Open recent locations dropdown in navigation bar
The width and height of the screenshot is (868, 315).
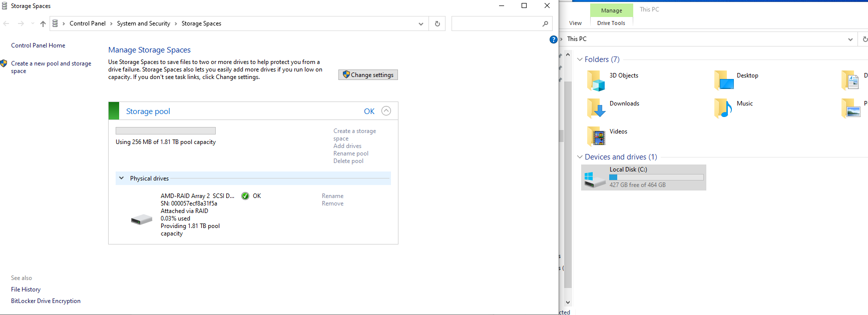point(33,23)
